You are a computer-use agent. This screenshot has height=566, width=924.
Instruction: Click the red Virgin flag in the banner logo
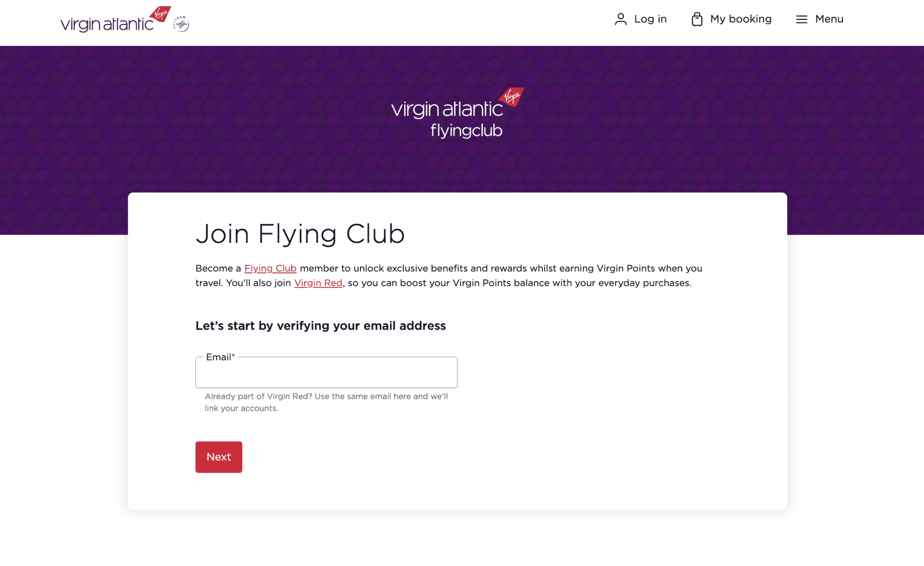[x=510, y=97]
